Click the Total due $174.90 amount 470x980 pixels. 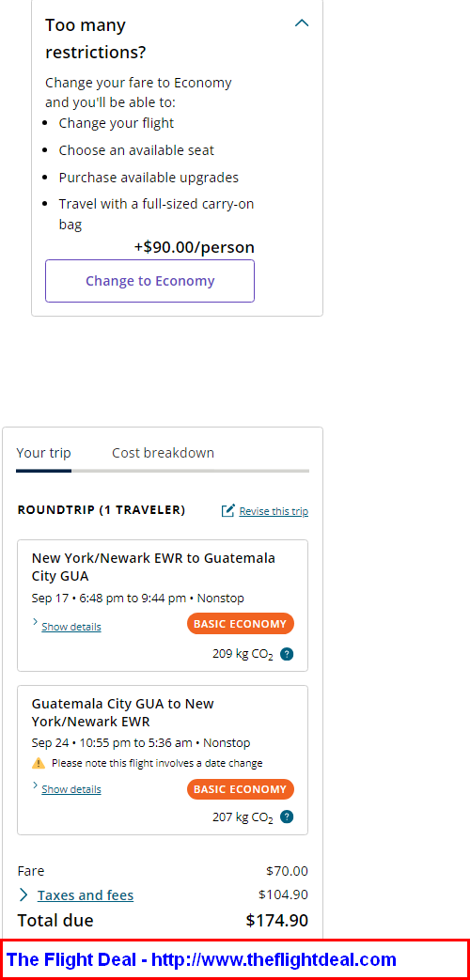coord(277,921)
